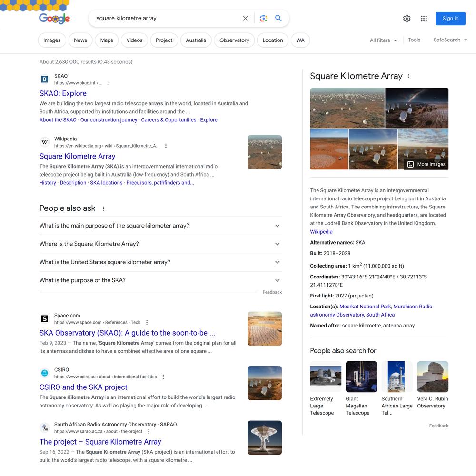The image size is (476, 476).
Task: Open more options for SKAO result
Action: coord(109,83)
